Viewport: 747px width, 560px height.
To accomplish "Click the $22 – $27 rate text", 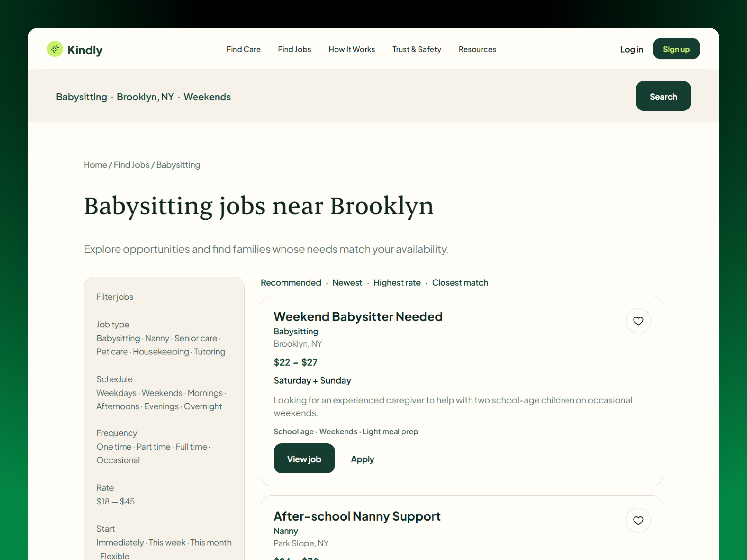I will (x=296, y=362).
